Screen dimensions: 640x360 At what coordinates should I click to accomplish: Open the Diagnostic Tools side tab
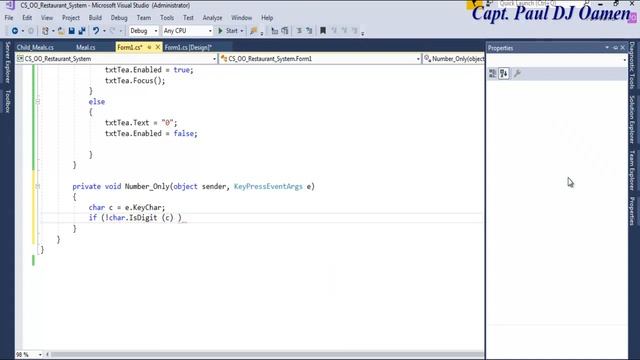point(632,65)
